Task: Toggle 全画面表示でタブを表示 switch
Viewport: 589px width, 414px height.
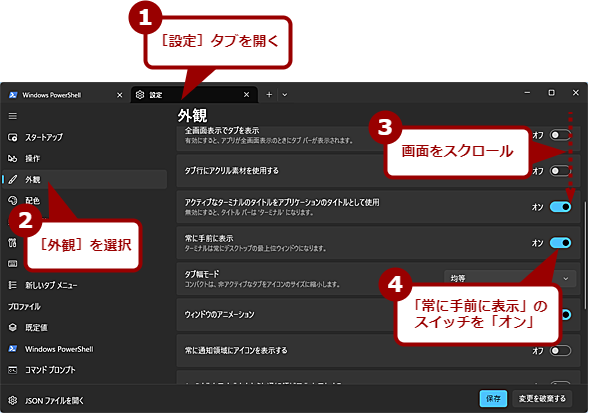Action: (x=560, y=135)
